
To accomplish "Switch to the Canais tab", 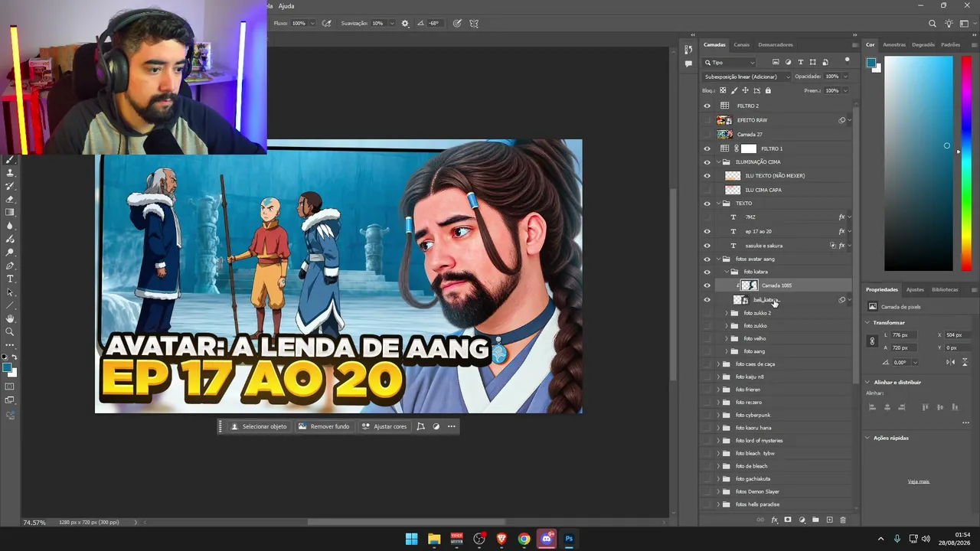I will point(741,44).
